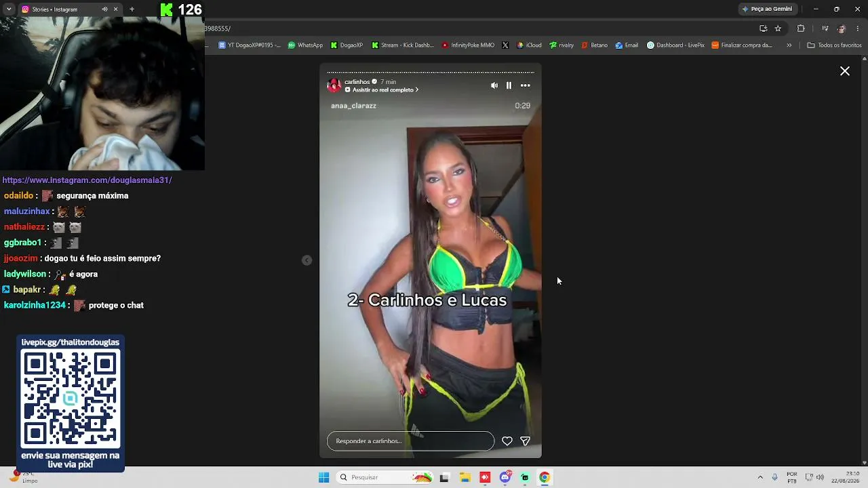Click the install app icon in address bar
The height and width of the screenshot is (488, 868).
(x=763, y=28)
